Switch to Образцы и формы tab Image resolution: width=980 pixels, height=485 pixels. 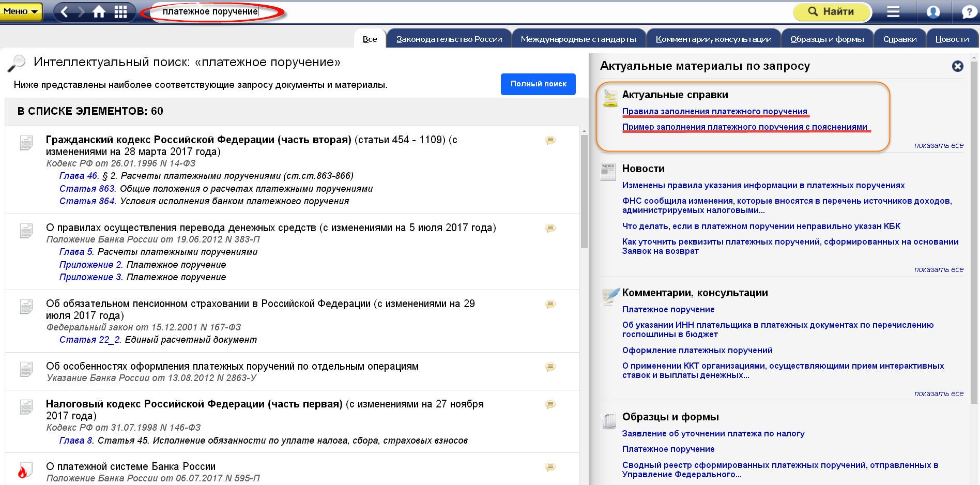click(x=826, y=39)
